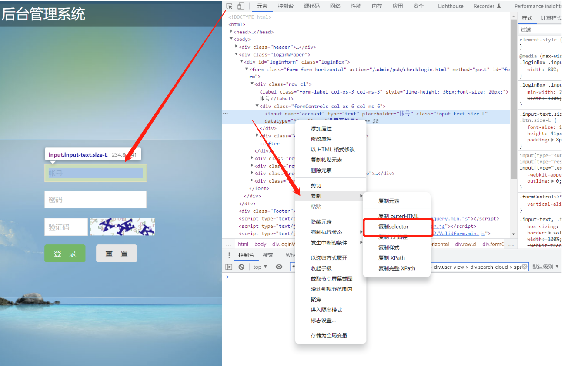
Task: Select the 计算样式 pane tab
Action: pos(551,18)
